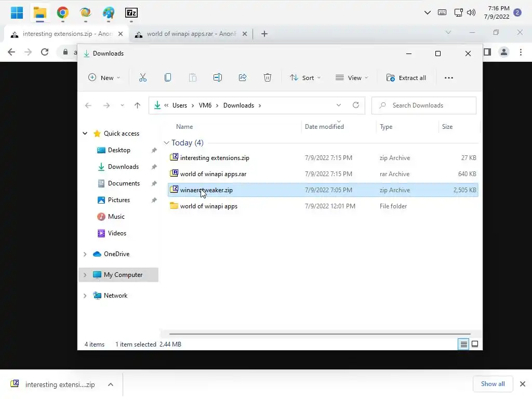The image size is (532, 399).
Task: Go up one folder level arrow
Action: point(137,105)
